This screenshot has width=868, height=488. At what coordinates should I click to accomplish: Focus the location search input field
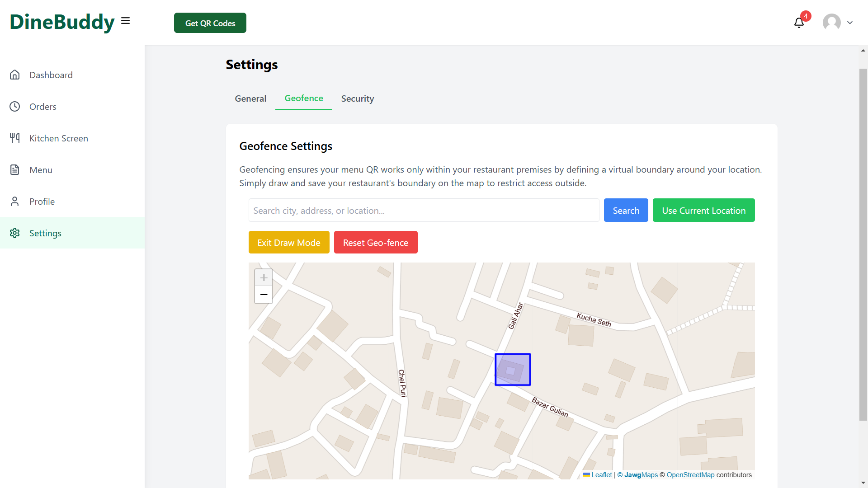424,210
